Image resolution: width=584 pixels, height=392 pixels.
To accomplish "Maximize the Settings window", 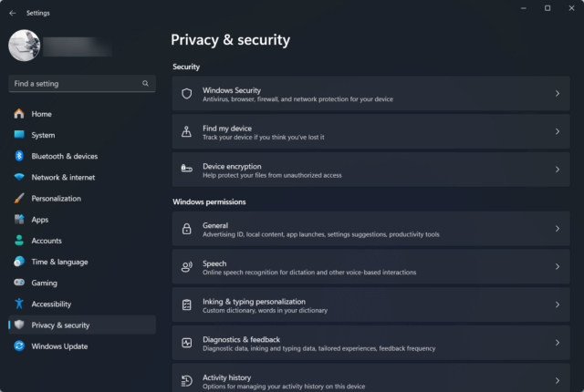I will click(547, 8).
